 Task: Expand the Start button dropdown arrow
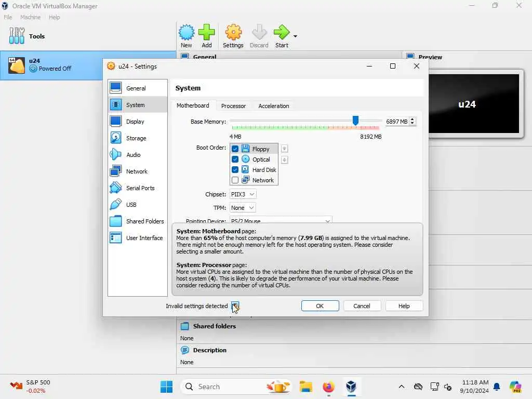[x=295, y=36]
